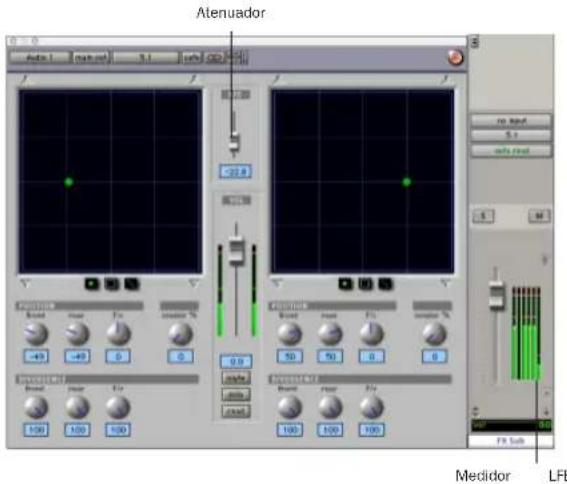
Task: Click the left Divergence Front value field showing 100
Action: [36, 430]
